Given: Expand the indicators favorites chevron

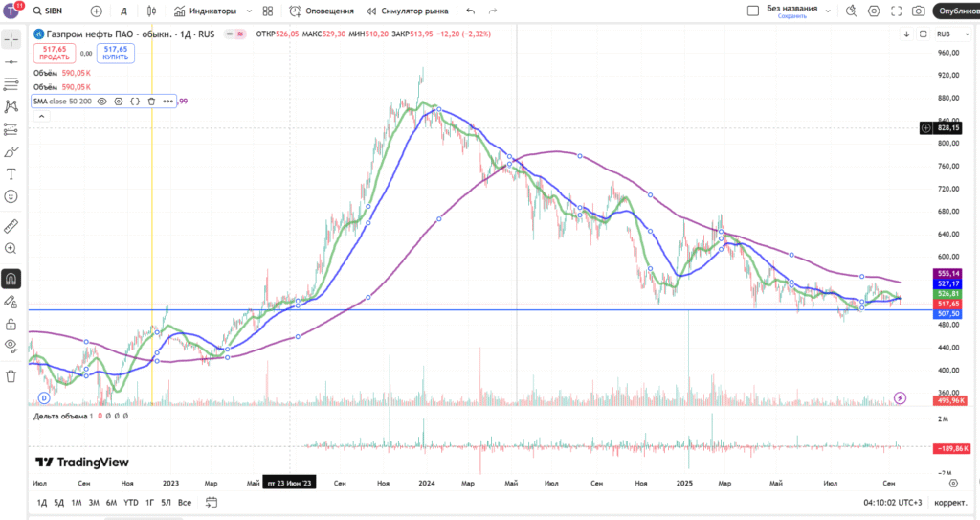Looking at the screenshot, I should (x=250, y=11).
